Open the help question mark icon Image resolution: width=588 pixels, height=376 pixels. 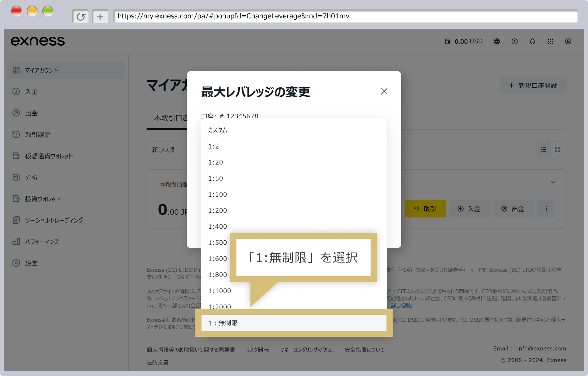(514, 41)
